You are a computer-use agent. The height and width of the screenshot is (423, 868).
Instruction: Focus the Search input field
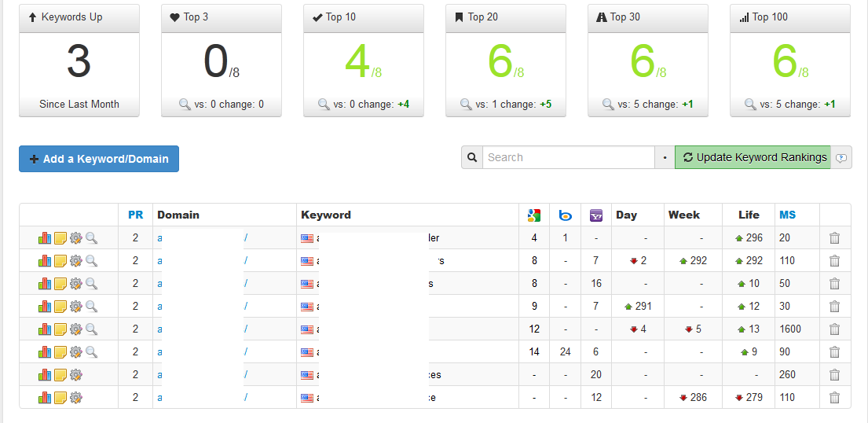tap(569, 157)
